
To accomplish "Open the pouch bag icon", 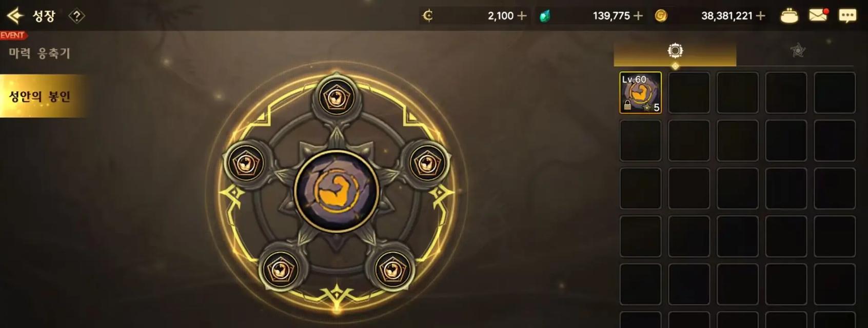I will (x=789, y=16).
